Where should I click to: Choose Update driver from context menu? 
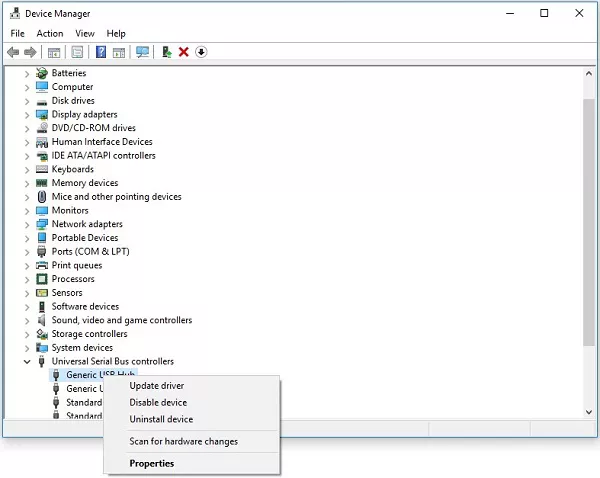(191, 386)
